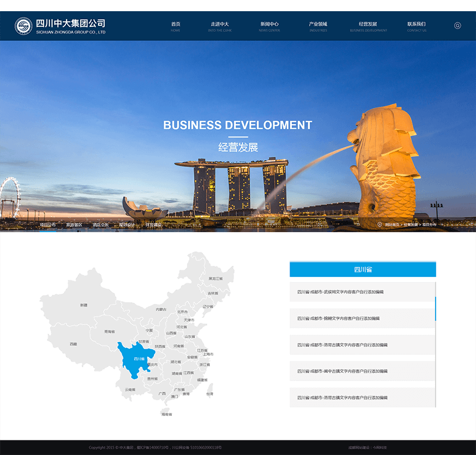
Task: Select 河南省 on the map
Action: [x=179, y=346]
